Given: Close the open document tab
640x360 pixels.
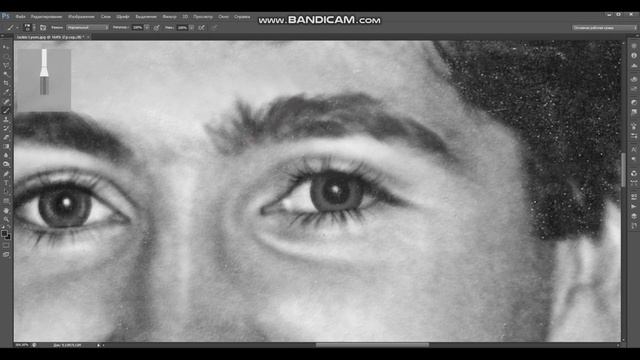Looking at the screenshot, I should coord(88,37).
